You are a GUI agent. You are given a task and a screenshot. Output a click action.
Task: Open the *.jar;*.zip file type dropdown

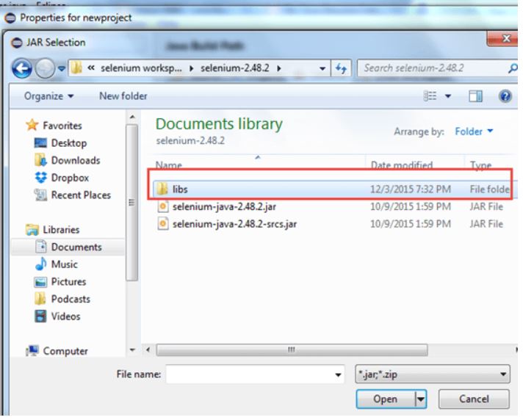coord(433,374)
